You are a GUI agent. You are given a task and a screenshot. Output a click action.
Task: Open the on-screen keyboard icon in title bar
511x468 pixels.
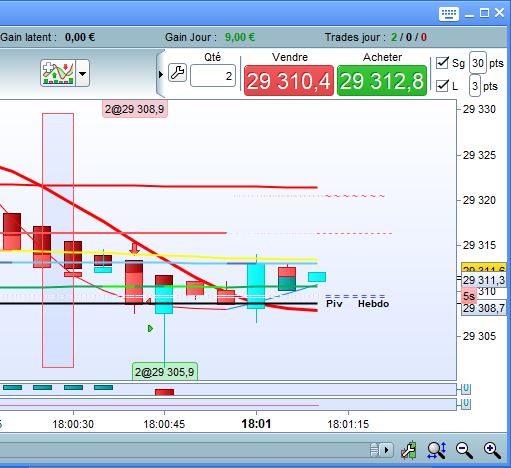[449, 14]
